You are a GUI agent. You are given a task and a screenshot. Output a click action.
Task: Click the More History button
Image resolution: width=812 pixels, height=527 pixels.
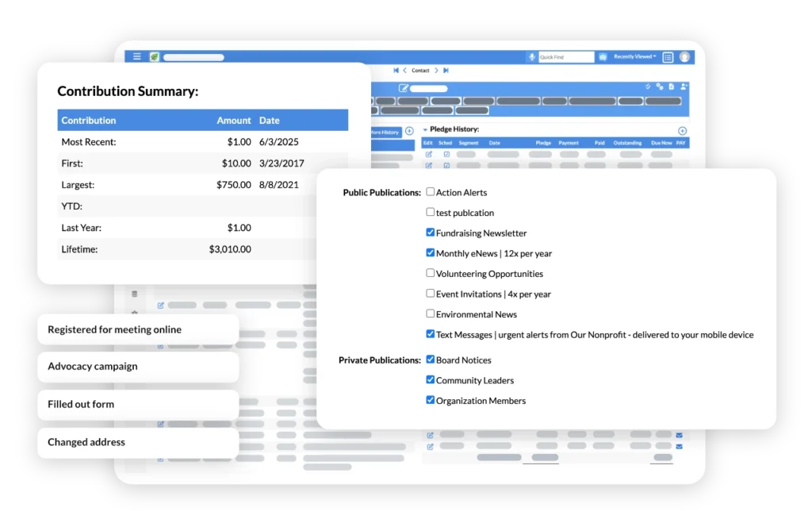point(385,132)
